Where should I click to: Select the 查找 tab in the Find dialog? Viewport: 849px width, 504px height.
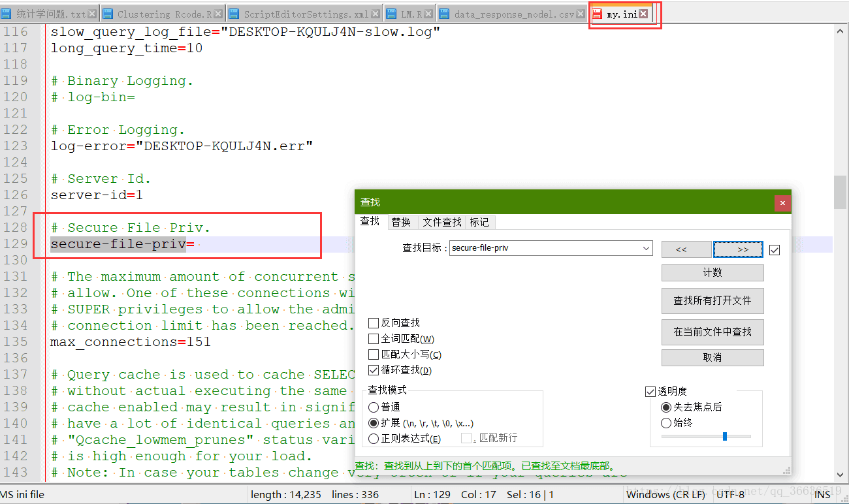tap(370, 221)
